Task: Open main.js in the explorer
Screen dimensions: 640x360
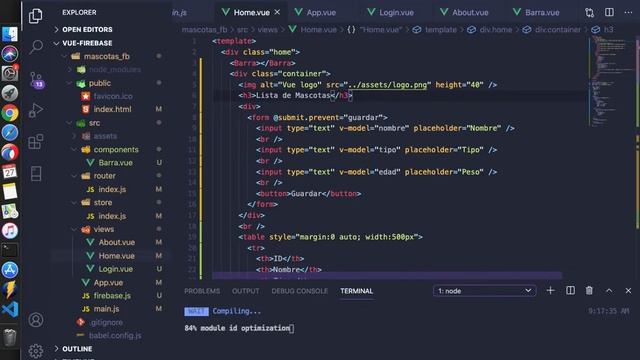Action: tap(107, 309)
